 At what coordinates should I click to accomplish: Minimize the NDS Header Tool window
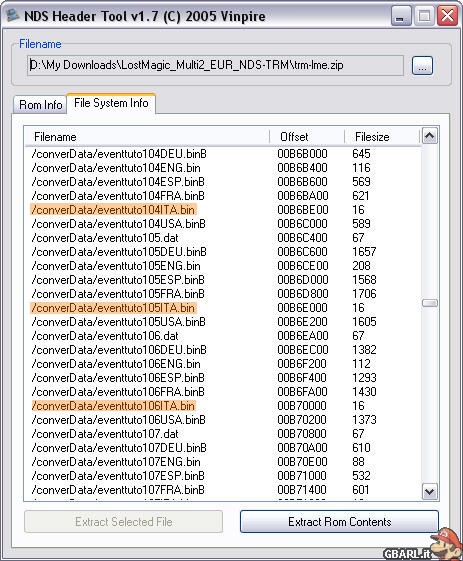click(401, 16)
